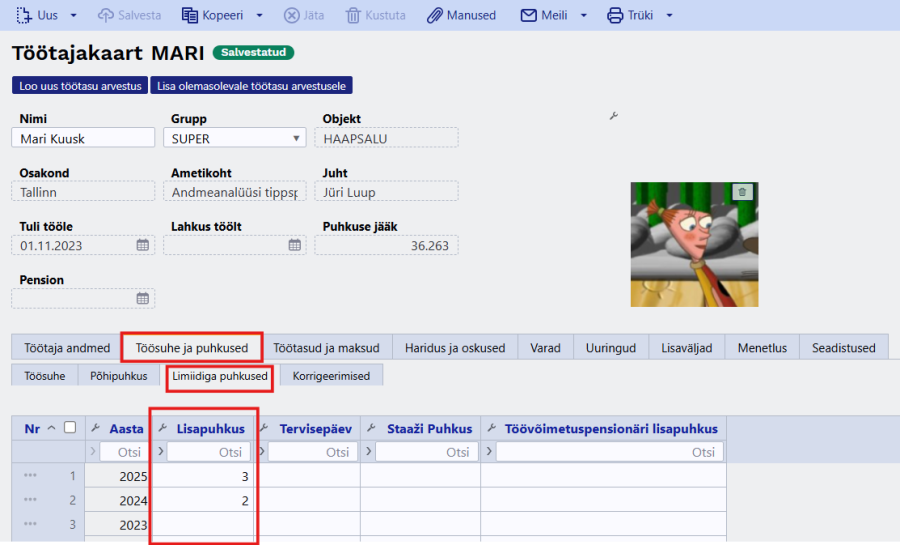
Task: Delete the employee photo with trash icon
Action: pos(741,192)
